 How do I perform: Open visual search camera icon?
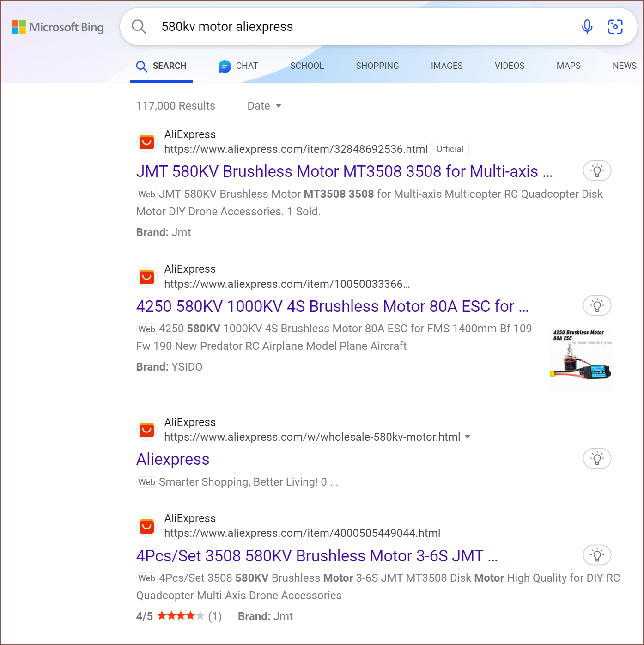[615, 27]
